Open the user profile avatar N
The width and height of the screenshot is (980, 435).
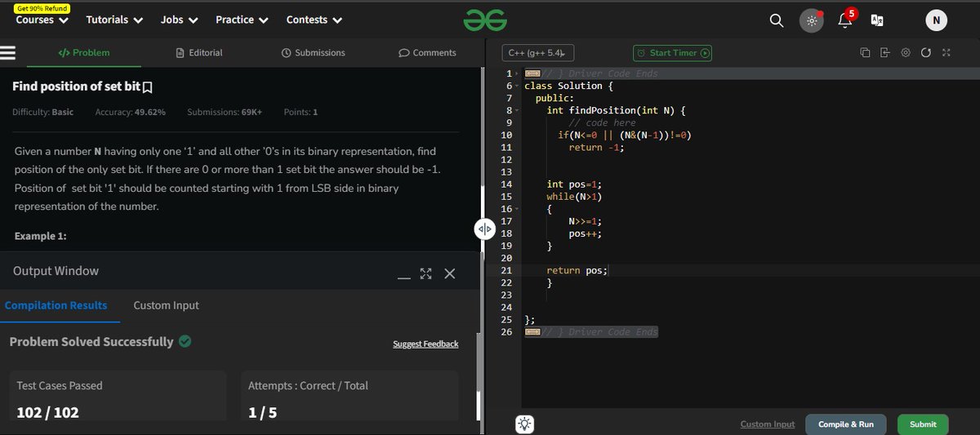pos(936,21)
